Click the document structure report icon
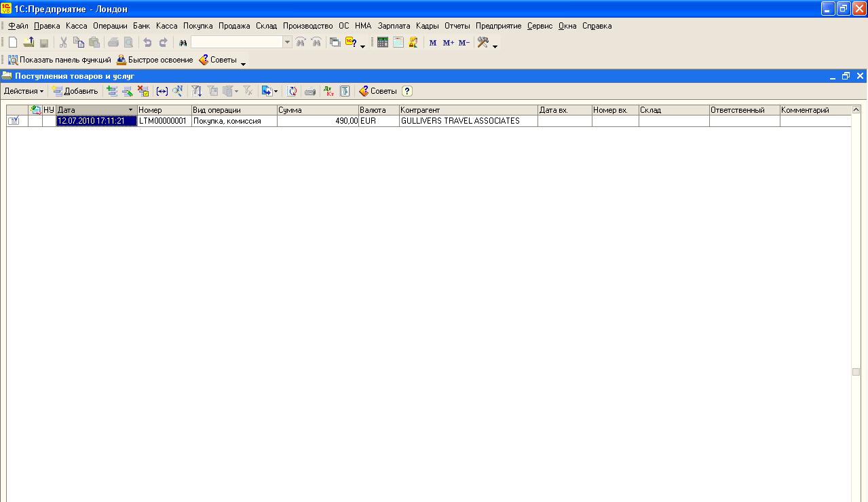 click(345, 91)
